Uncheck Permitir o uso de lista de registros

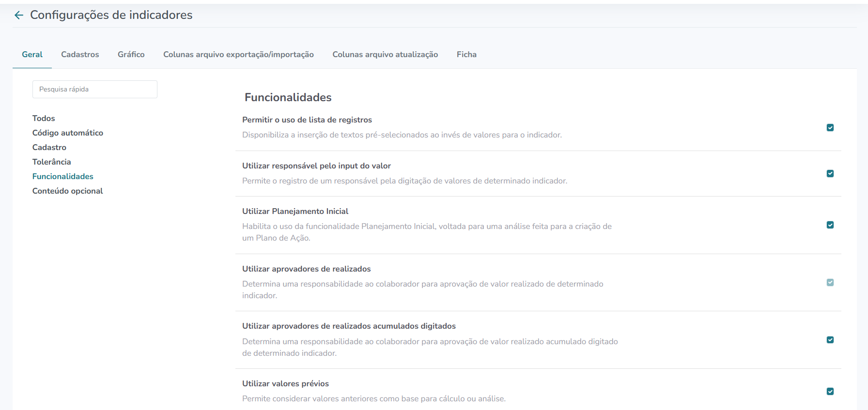coord(830,128)
